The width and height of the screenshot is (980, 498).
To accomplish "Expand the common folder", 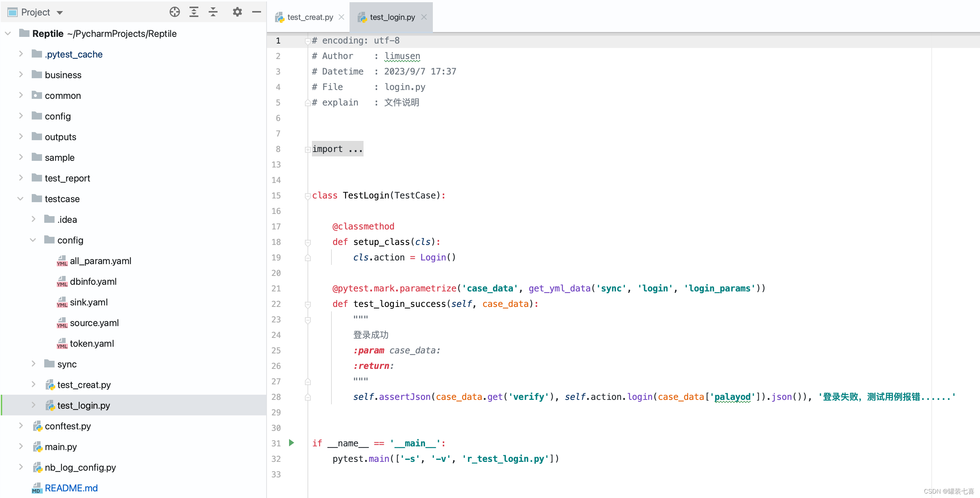I will click(21, 95).
